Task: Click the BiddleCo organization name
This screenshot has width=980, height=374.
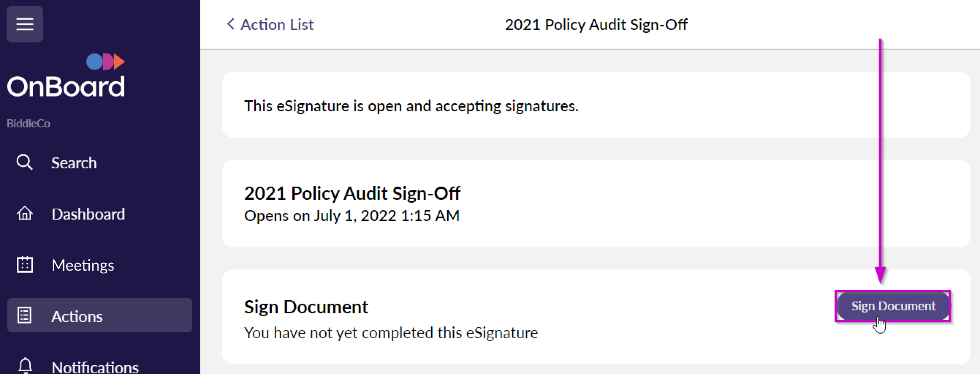Action: tap(29, 123)
